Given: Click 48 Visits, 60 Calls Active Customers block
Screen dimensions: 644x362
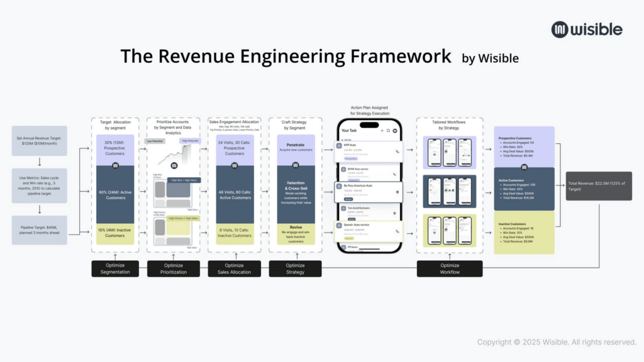Looking at the screenshot, I should [235, 195].
